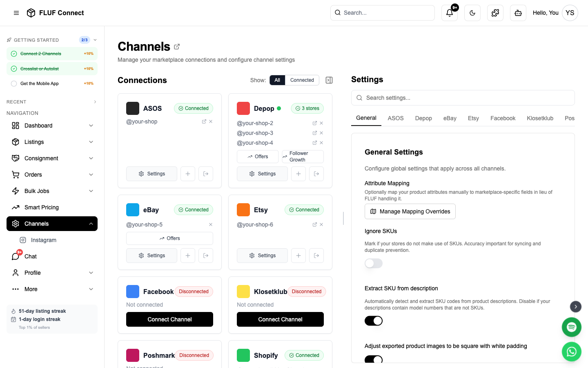Image resolution: width=588 pixels, height=368 pixels.
Task: Open @your-shop-4 external link icon
Action: (315, 143)
